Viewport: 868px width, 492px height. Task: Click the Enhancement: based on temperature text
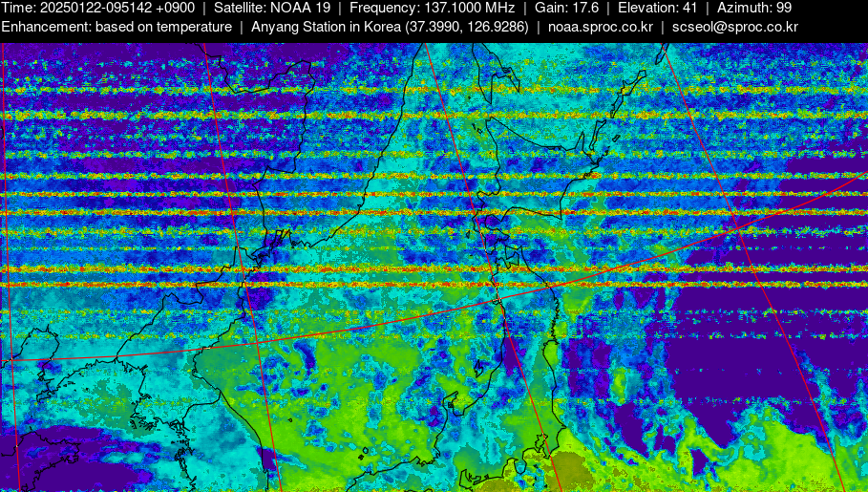click(116, 27)
